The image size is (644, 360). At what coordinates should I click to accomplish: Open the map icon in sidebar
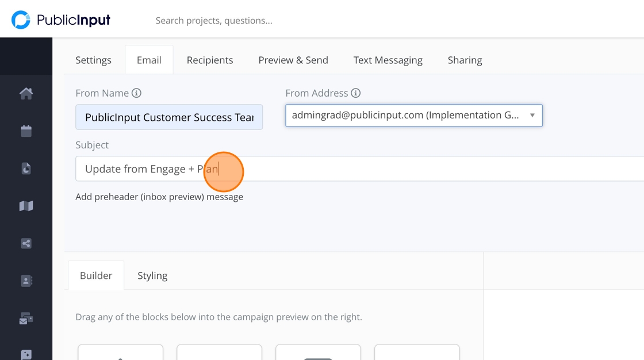(x=26, y=206)
